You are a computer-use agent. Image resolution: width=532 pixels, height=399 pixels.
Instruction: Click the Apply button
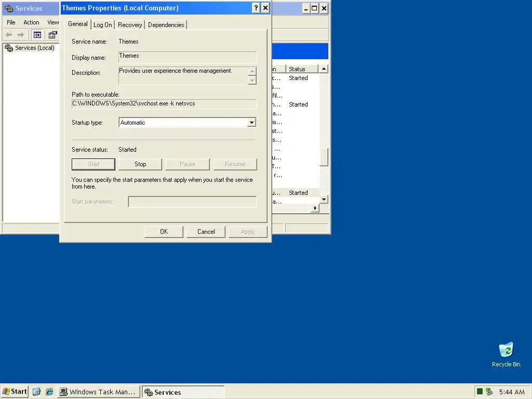pos(248,232)
